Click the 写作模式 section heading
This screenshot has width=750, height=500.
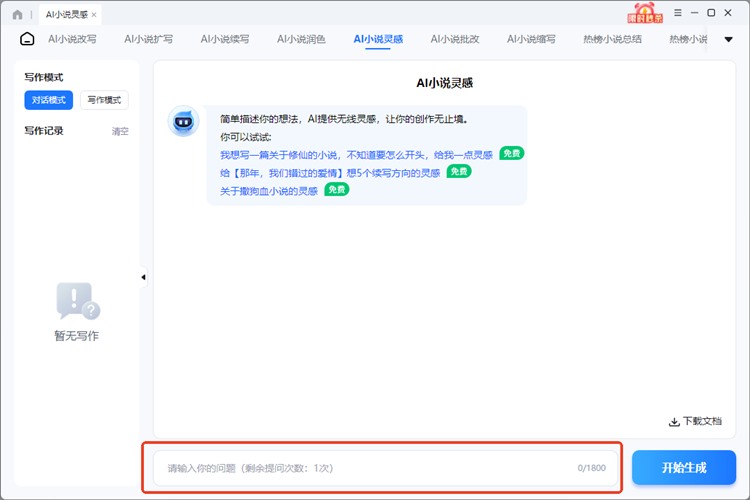(x=44, y=77)
